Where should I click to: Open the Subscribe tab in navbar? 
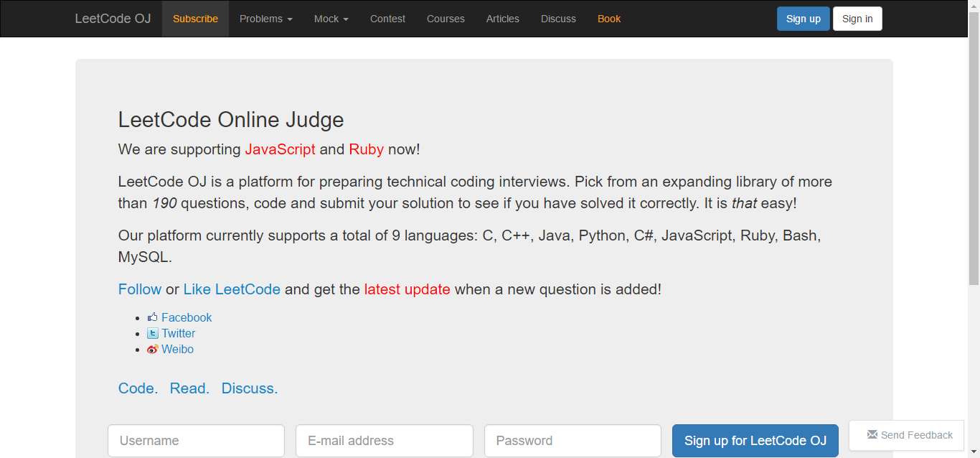pyautogui.click(x=195, y=19)
